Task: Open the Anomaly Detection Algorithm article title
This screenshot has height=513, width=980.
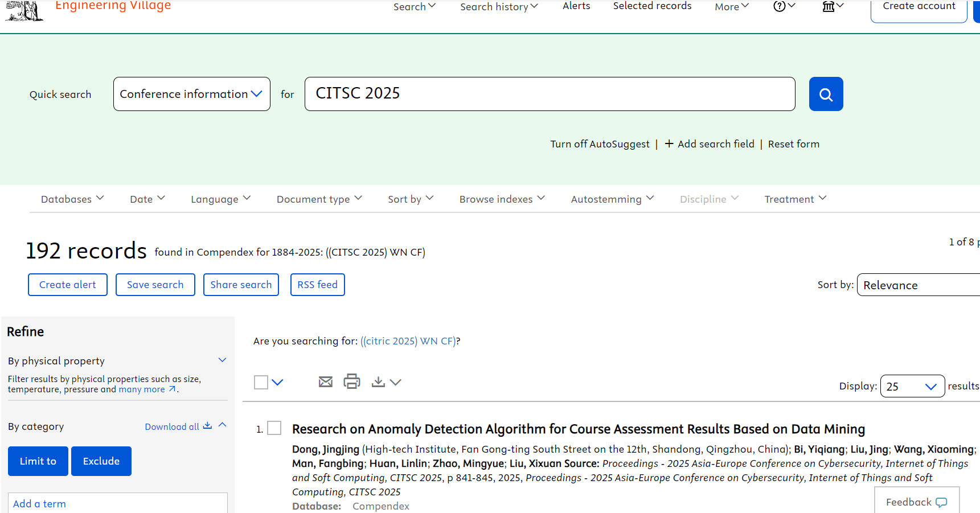Action: click(x=579, y=429)
